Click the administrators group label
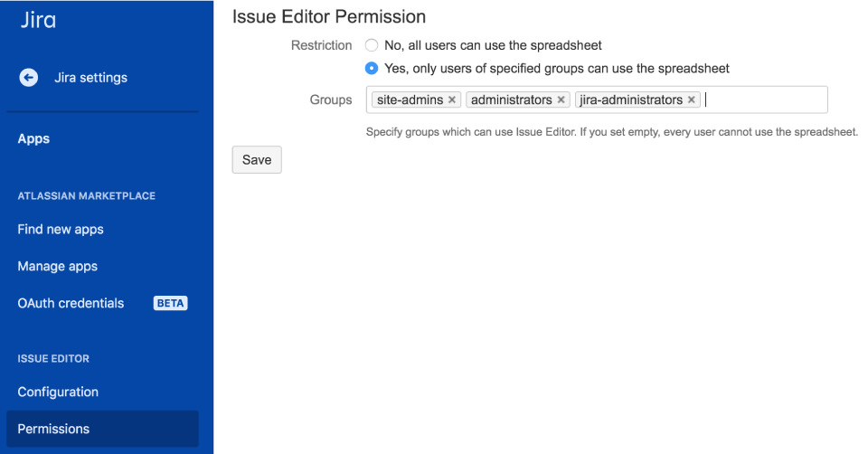The width and height of the screenshot is (868, 454). coord(512,99)
